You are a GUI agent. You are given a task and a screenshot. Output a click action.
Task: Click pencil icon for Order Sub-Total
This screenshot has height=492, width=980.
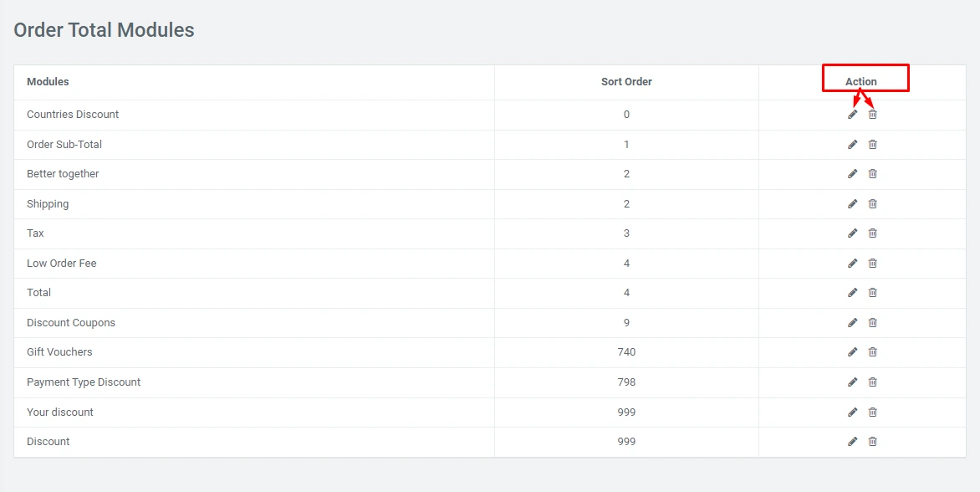tap(852, 145)
